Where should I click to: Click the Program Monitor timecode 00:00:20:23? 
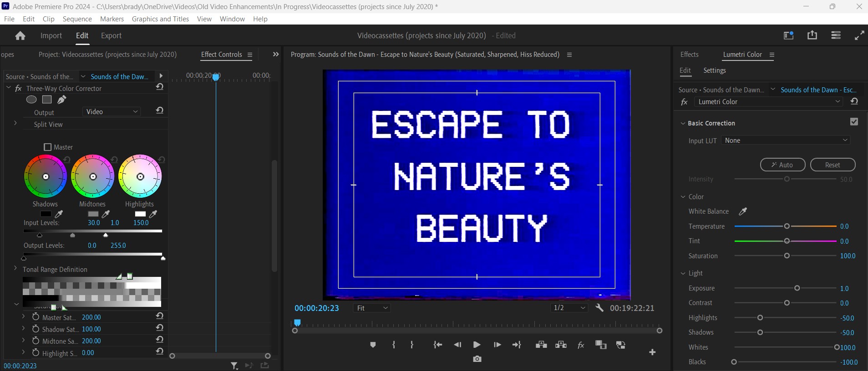tap(317, 308)
